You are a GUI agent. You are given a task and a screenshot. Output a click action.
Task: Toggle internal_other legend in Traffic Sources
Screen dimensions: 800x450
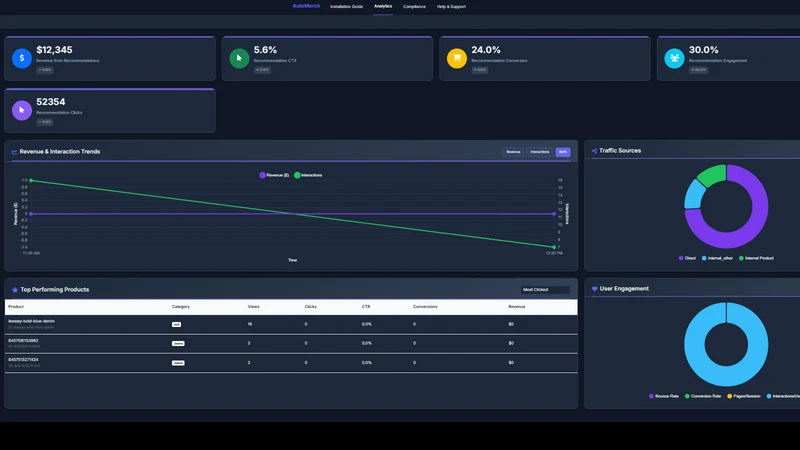point(717,258)
